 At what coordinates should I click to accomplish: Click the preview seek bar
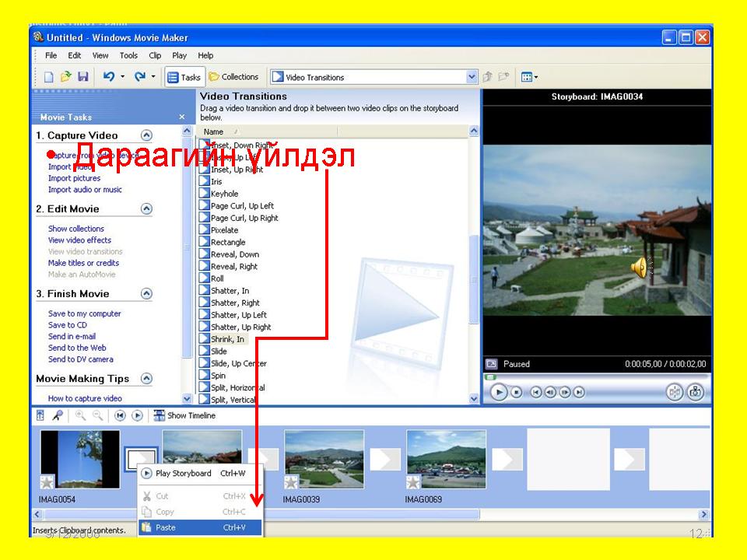point(596,378)
